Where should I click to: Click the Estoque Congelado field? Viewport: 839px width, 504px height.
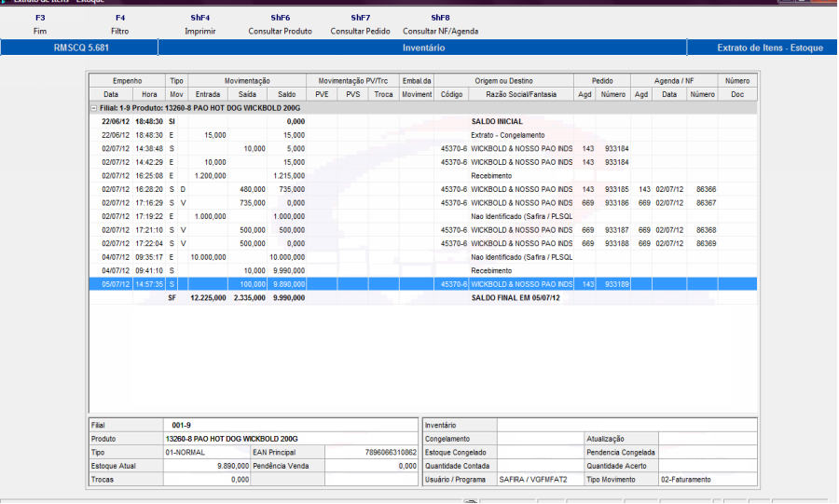[541, 452]
